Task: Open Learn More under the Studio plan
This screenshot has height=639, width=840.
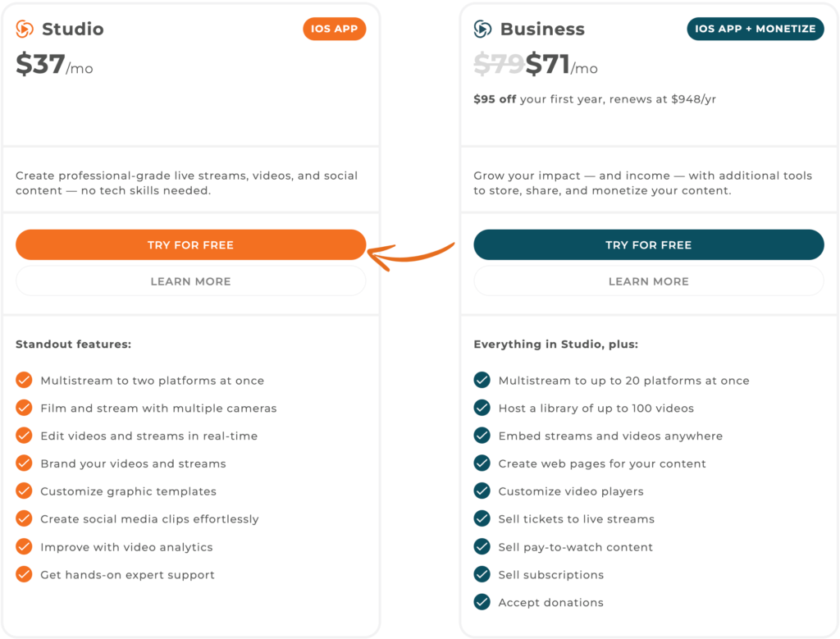Action: point(190,281)
